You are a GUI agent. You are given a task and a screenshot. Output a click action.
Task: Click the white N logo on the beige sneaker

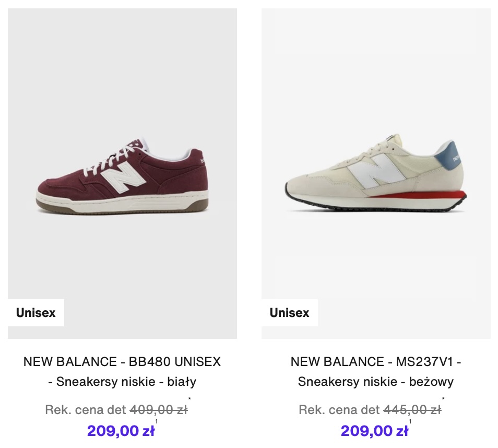click(x=376, y=170)
